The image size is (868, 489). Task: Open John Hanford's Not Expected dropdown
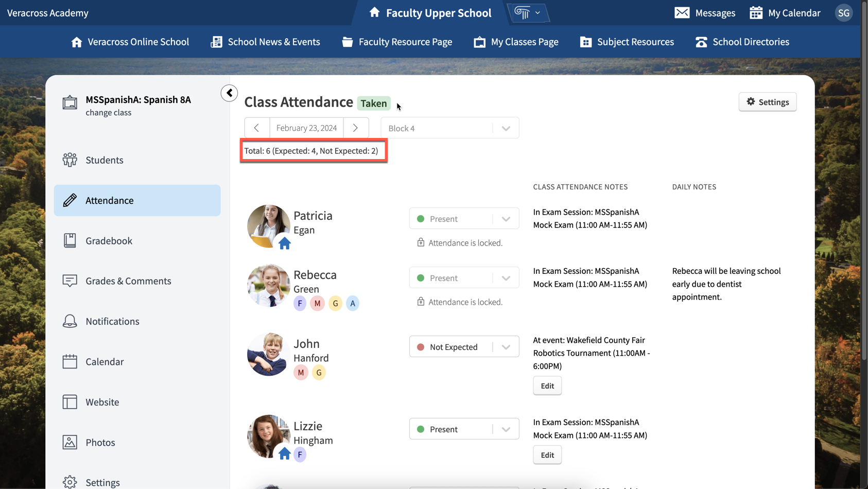506,346
